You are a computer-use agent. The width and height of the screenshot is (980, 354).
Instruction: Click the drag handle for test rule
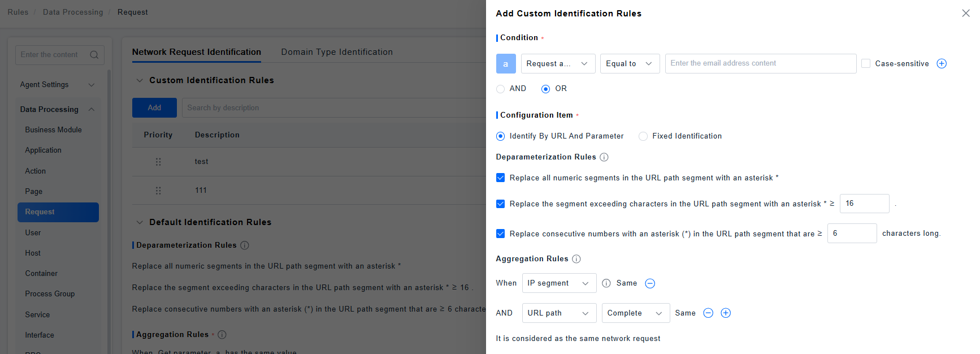(x=158, y=162)
